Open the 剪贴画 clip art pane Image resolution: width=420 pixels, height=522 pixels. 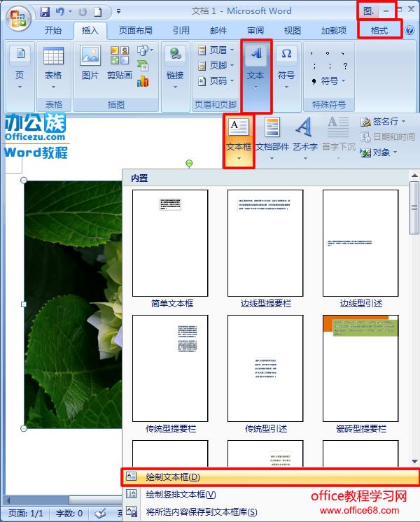120,63
